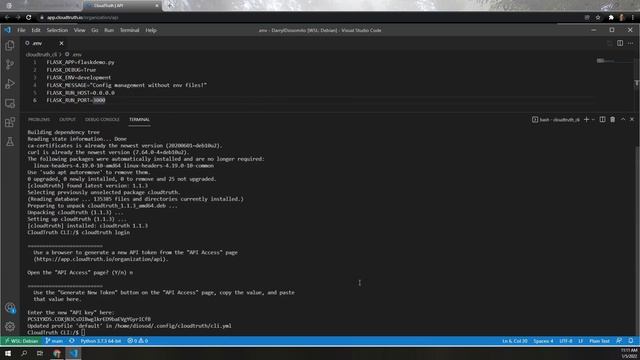Reload the Chrome browser page
The image size is (640, 360).
(29, 18)
